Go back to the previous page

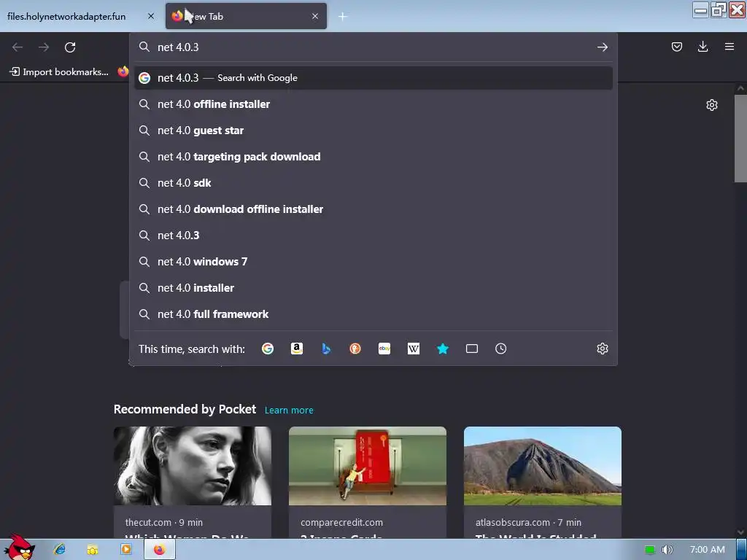(18, 47)
